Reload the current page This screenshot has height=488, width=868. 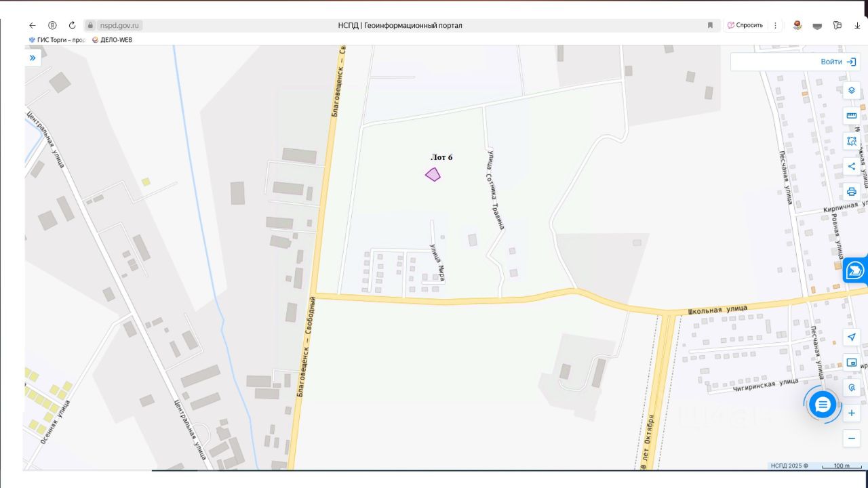(x=72, y=25)
